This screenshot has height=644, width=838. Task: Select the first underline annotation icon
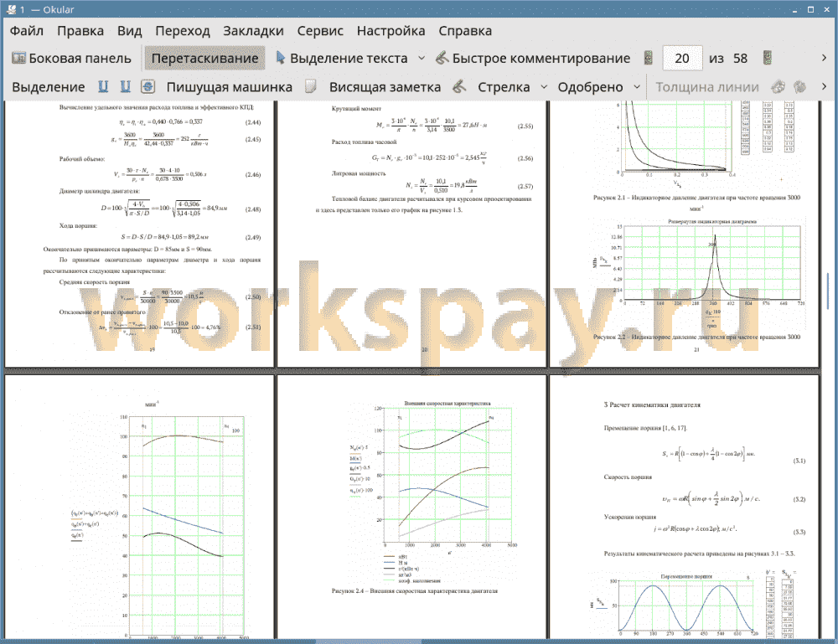point(103,86)
